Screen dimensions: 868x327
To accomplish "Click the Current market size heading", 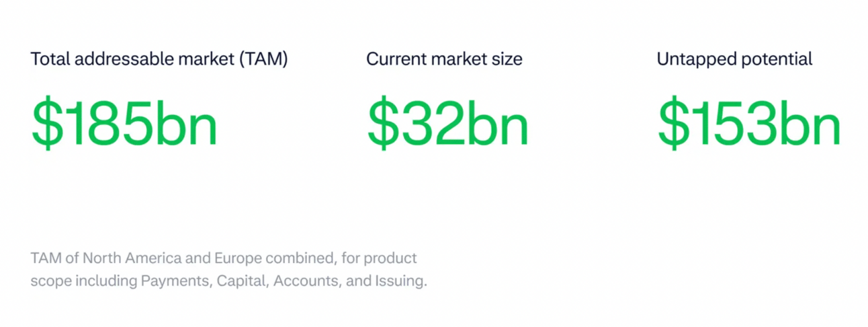I will (444, 59).
